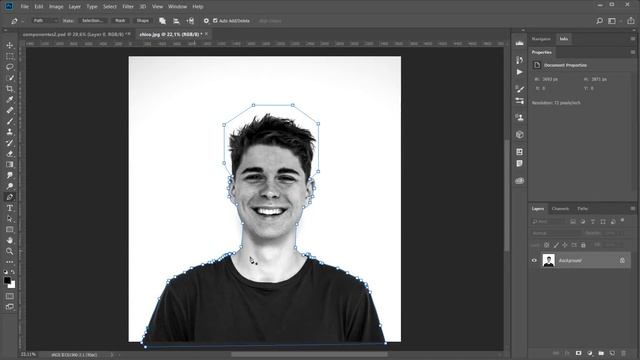Toggle Auto Add/Delete checkbox
Viewport: 640px width, 360px height.
click(x=215, y=21)
